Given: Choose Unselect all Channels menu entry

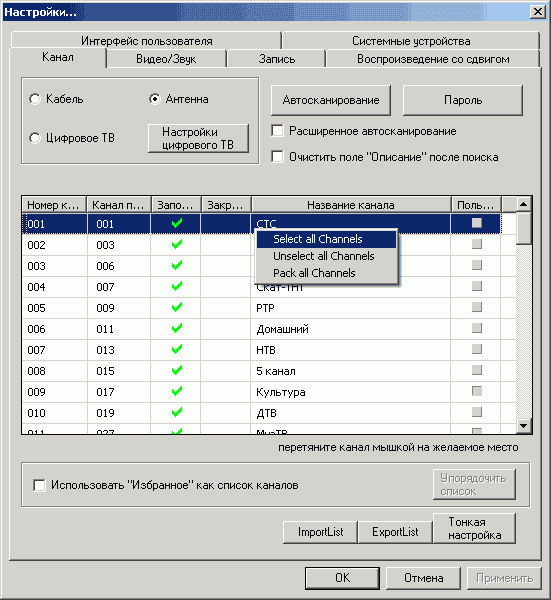Looking at the screenshot, I should pos(326,256).
